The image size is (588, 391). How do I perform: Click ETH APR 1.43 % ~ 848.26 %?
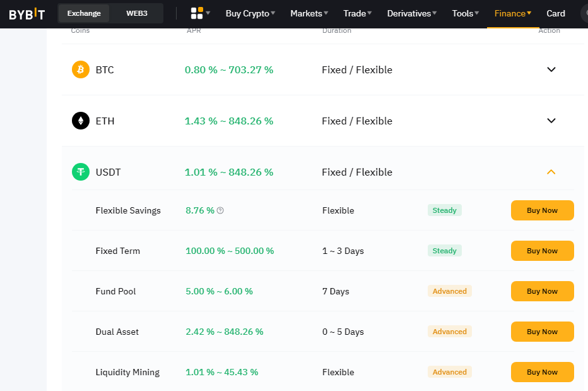point(229,121)
